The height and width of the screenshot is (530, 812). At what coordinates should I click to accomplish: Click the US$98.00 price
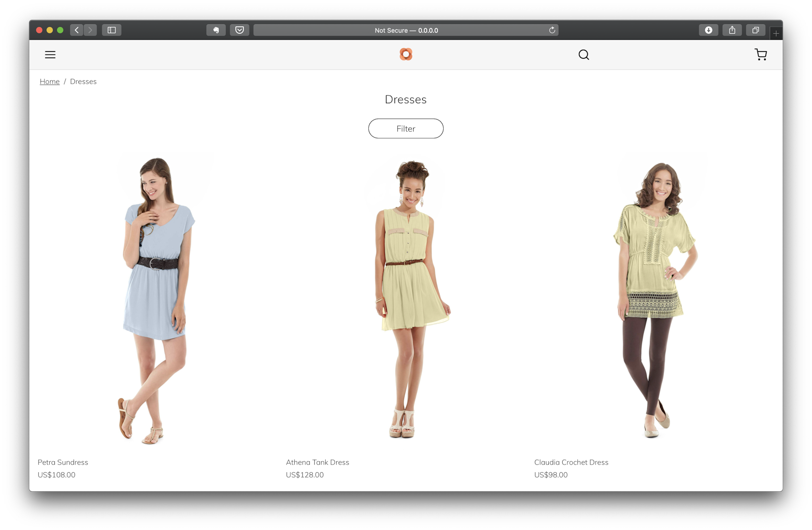point(551,475)
